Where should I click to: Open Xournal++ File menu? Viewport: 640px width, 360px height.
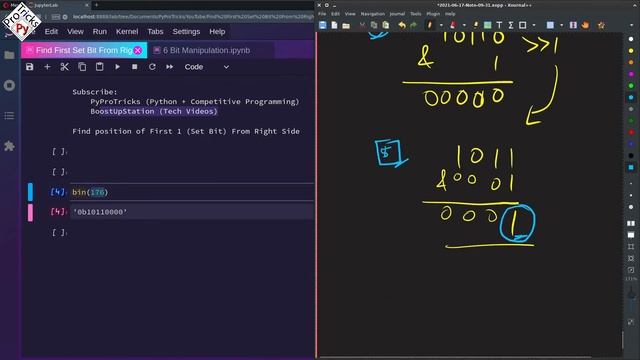322,13
